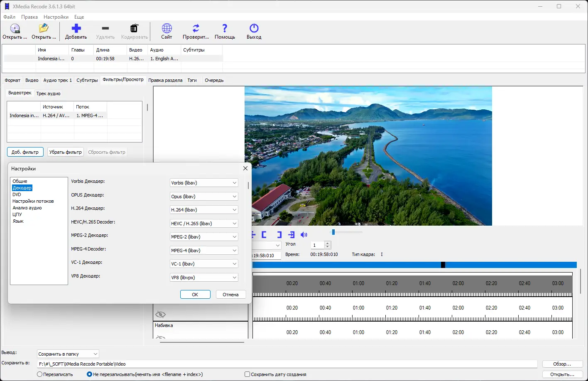Open Помощь via the question mark icon
This screenshot has height=381, width=588.
pyautogui.click(x=224, y=28)
